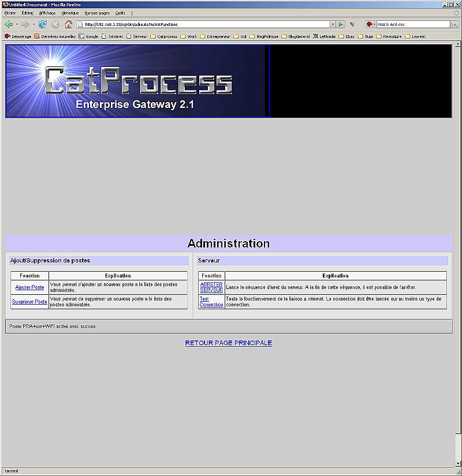Screen dimensions: 462x476
Task: Click the 'Terminé' status bar text
Action: (x=11, y=471)
